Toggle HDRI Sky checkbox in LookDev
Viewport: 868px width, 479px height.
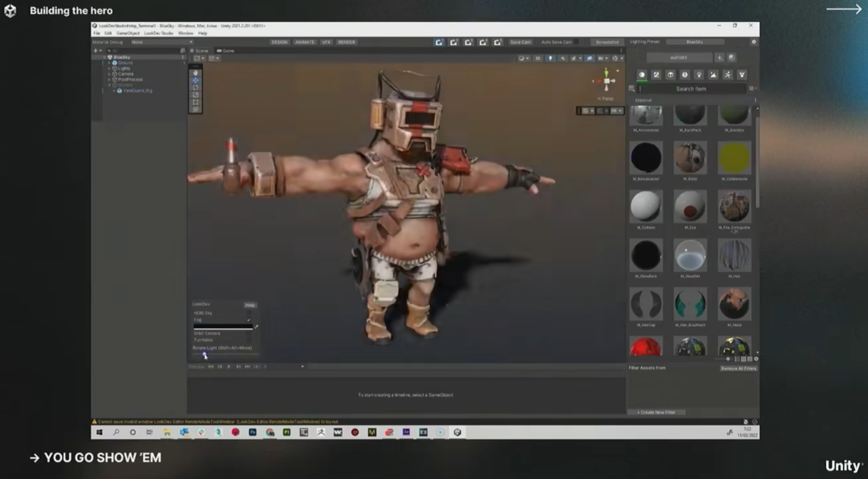coord(249,313)
